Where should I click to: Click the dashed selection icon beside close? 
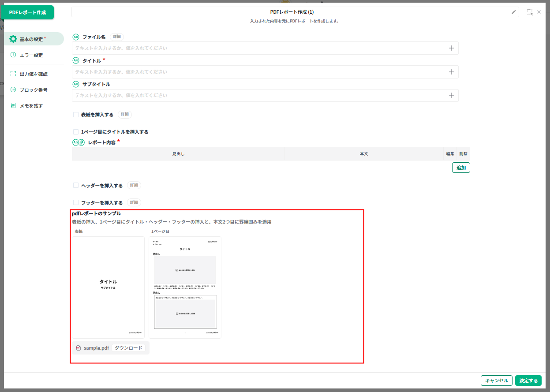pos(529,12)
